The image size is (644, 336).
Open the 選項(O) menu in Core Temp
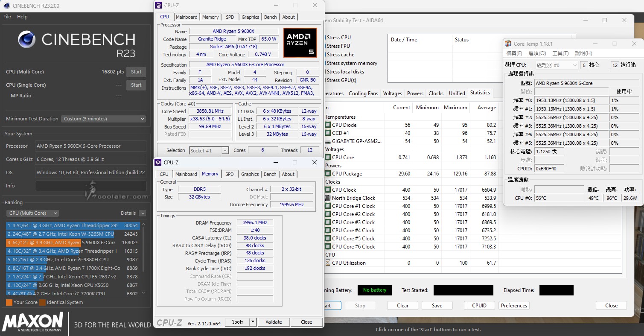coord(537,53)
